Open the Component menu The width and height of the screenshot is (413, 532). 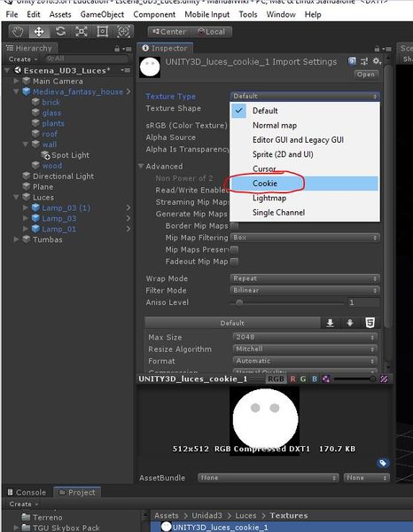click(x=154, y=14)
